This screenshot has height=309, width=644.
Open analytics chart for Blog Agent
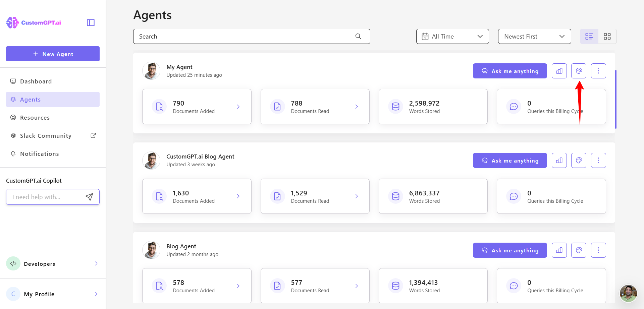[x=559, y=250]
